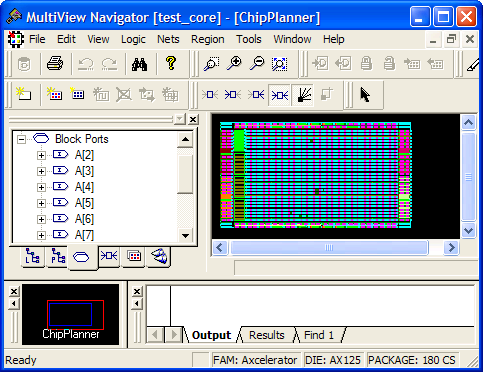Click the create region icon with blue grid
Viewport: 483px width, 372px height.
[77, 94]
